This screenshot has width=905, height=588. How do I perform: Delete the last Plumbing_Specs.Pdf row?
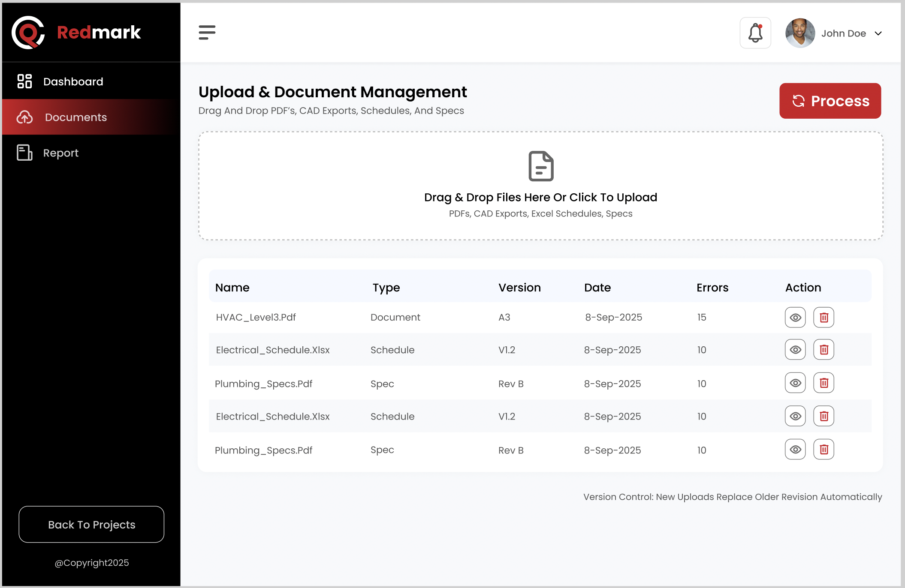tap(824, 450)
